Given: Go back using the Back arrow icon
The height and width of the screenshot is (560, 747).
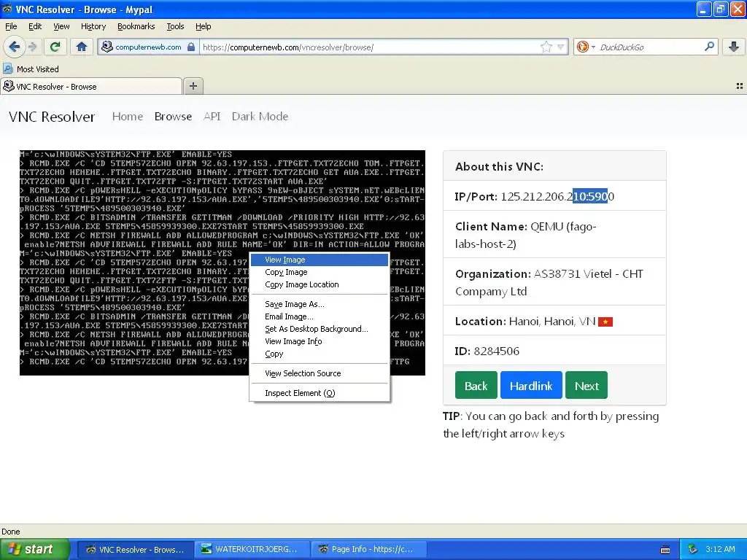Looking at the screenshot, I should 15,47.
